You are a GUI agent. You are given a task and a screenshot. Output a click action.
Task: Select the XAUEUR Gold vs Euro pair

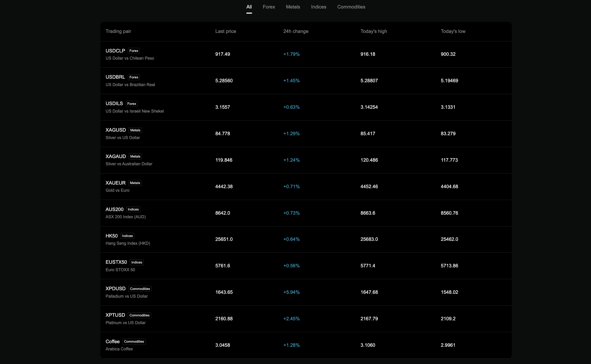(x=115, y=183)
